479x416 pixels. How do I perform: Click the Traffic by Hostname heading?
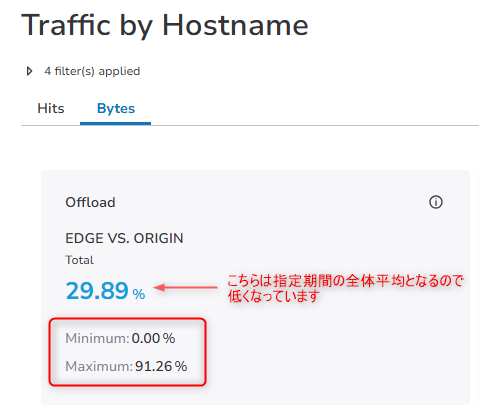tap(165, 25)
